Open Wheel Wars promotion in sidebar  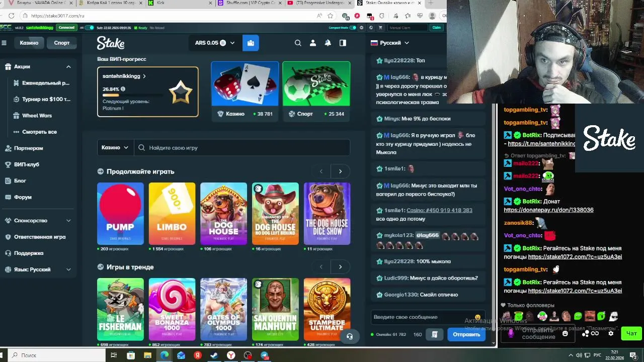(37, 116)
